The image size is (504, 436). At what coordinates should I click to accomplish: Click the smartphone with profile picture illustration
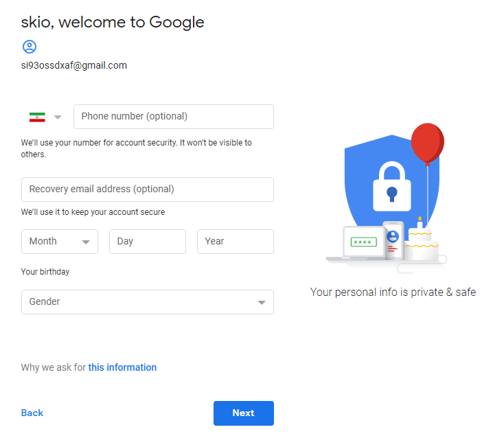pyautogui.click(x=393, y=239)
